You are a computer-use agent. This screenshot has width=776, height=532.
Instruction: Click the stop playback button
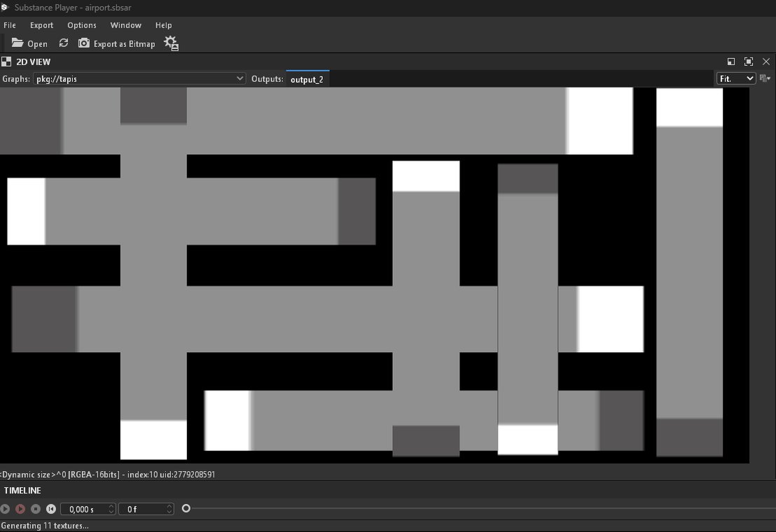click(x=36, y=509)
